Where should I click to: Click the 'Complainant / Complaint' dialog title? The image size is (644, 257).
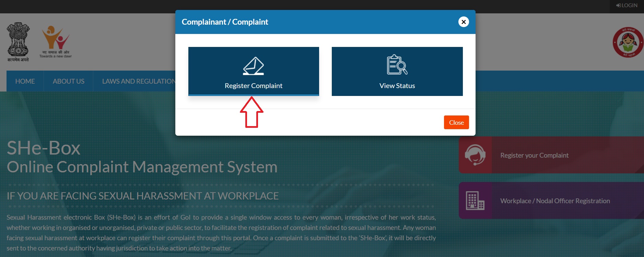(x=225, y=22)
